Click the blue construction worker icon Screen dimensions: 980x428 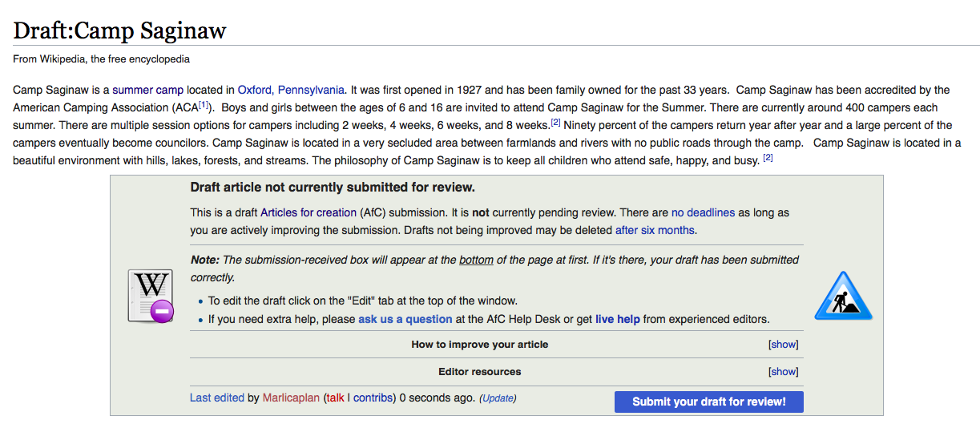pyautogui.click(x=843, y=297)
